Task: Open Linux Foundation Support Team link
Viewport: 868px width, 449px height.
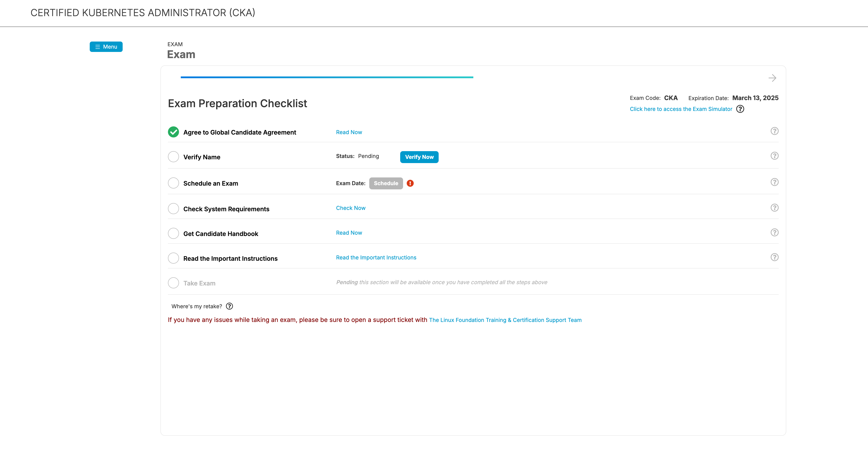Action: tap(505, 320)
